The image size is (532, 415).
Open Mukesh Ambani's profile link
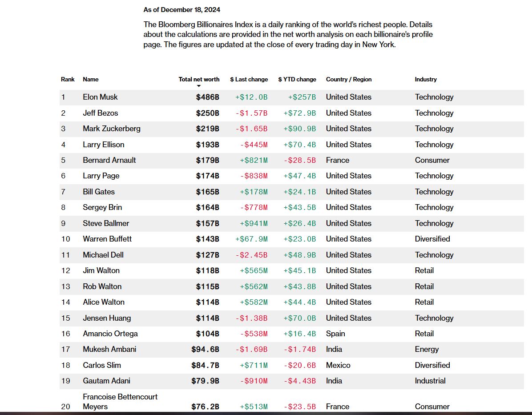[x=109, y=349]
